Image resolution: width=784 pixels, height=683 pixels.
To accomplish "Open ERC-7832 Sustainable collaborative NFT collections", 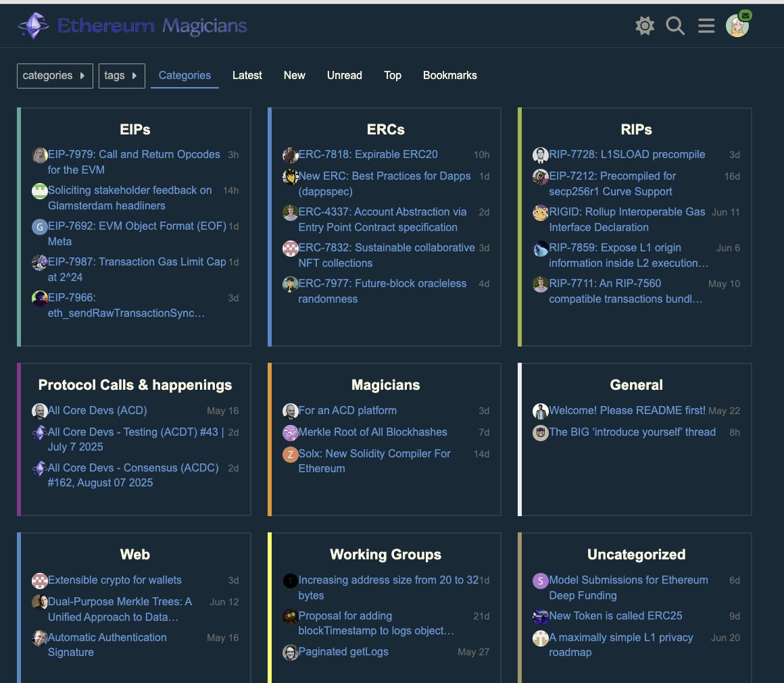I will (387, 255).
